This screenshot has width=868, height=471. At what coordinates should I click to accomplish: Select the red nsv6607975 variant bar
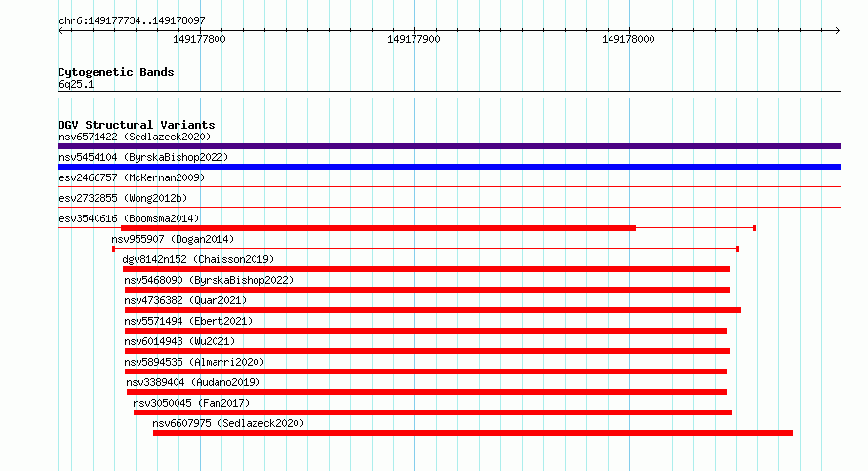[x=473, y=433]
